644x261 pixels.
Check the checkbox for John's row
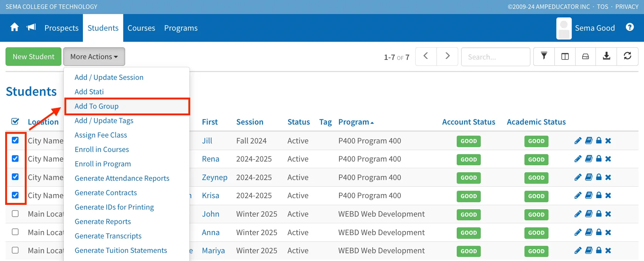(x=15, y=214)
